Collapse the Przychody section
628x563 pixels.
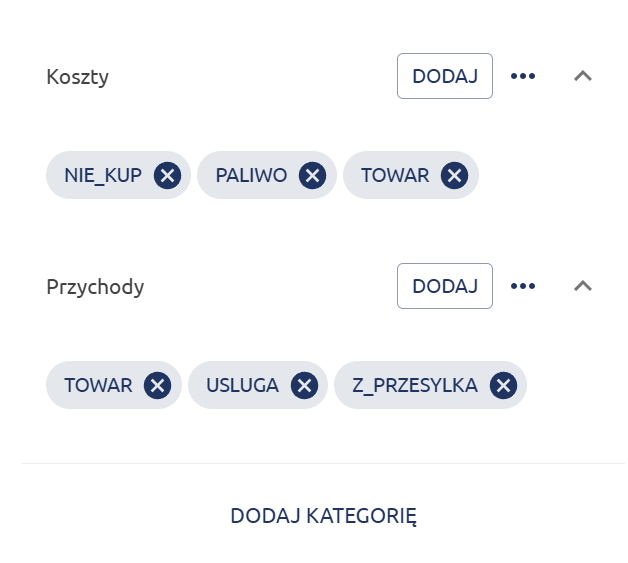click(583, 286)
